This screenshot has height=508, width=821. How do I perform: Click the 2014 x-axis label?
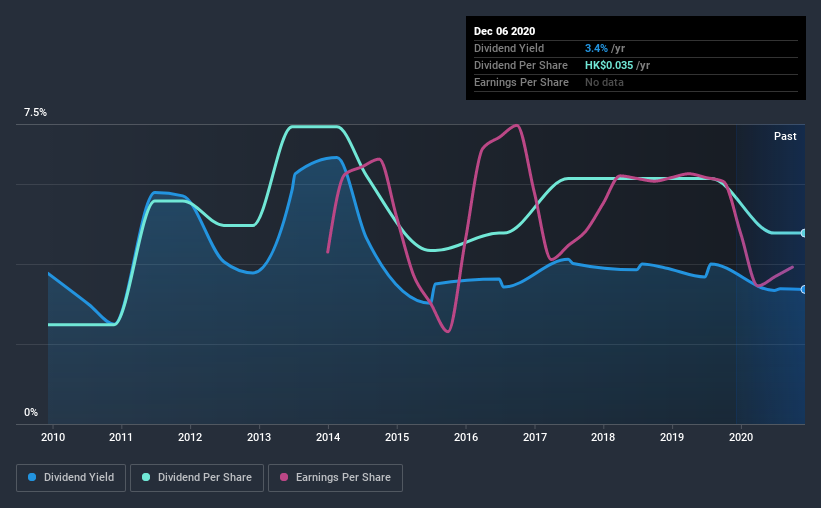(328, 437)
